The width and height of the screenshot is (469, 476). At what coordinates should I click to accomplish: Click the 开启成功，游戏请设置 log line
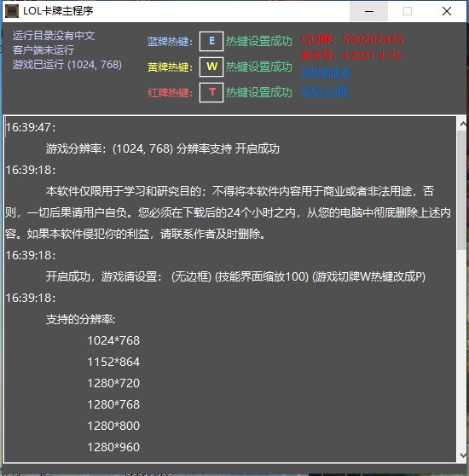235,276
